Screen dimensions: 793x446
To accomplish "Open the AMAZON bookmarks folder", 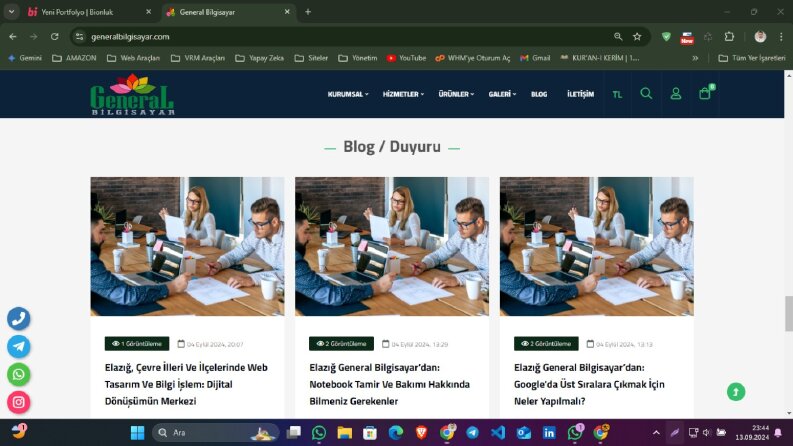I will [74, 58].
